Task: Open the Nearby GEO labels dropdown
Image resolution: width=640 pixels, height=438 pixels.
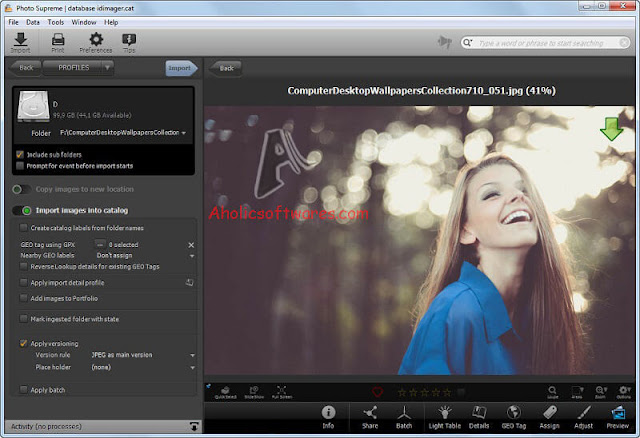Action: 192,256
